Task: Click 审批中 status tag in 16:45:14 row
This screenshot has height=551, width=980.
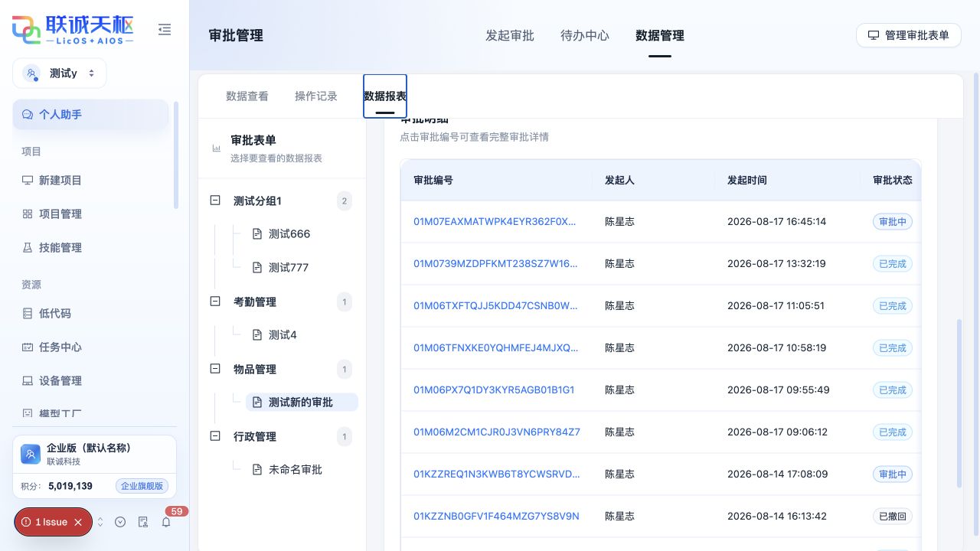Action: tap(893, 222)
